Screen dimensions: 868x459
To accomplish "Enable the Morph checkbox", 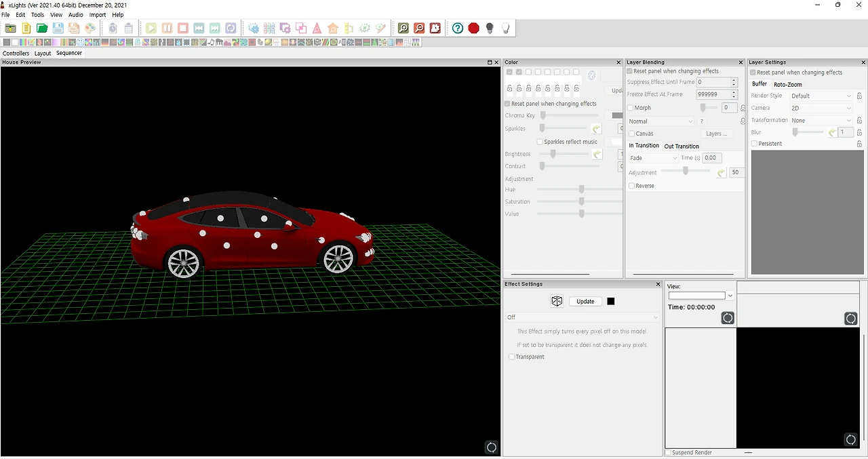I will click(x=631, y=108).
